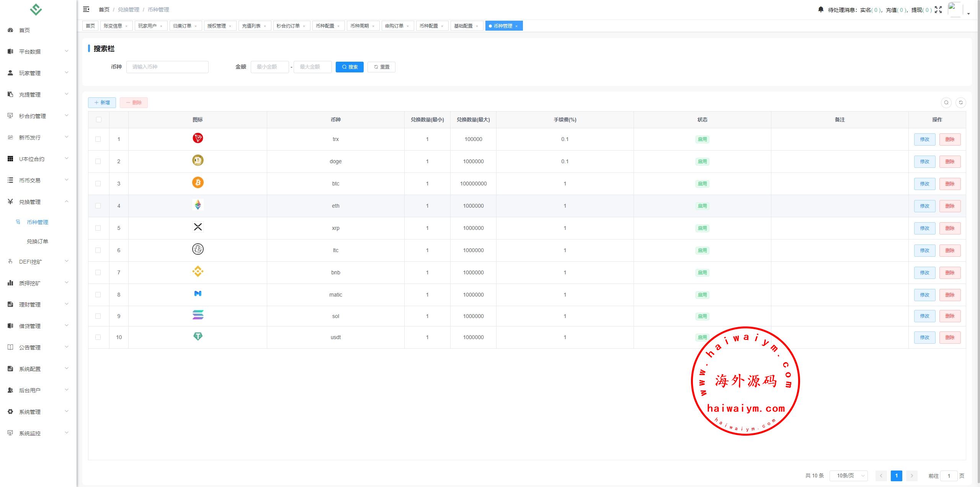This screenshot has width=980, height=487.
Task: Click the Dogecoin icon in row 2
Action: 198,161
